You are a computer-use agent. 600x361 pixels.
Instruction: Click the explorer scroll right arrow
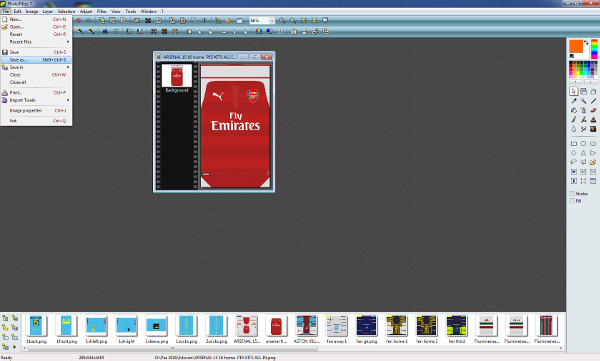(561, 348)
